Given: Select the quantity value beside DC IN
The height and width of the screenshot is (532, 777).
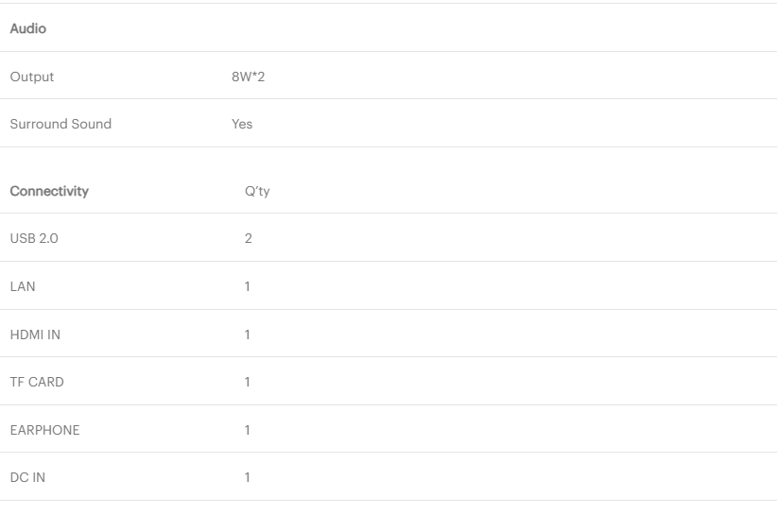Looking at the screenshot, I should point(248,477).
